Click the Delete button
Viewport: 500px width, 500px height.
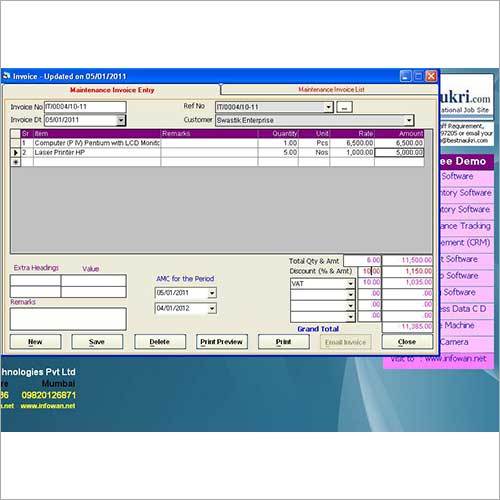tap(160, 342)
